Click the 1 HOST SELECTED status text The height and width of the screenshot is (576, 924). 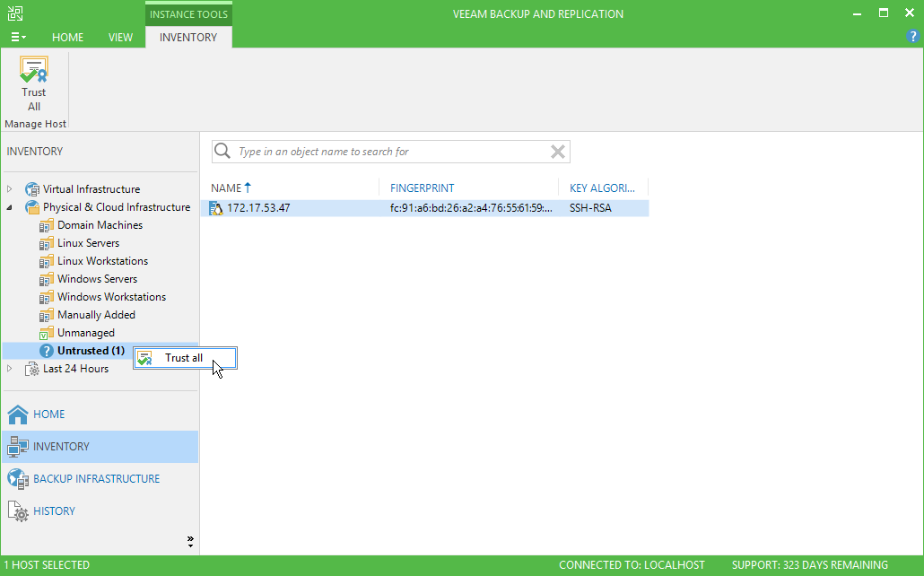click(47, 565)
